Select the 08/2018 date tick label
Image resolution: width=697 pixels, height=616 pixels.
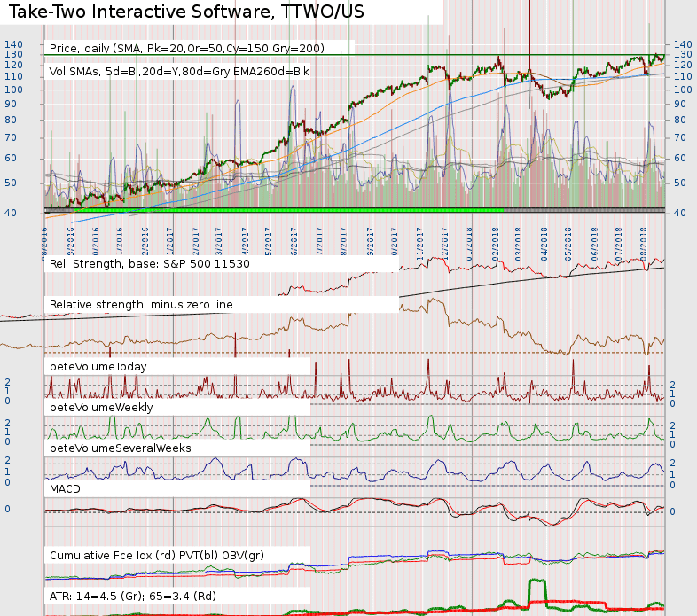(644, 244)
